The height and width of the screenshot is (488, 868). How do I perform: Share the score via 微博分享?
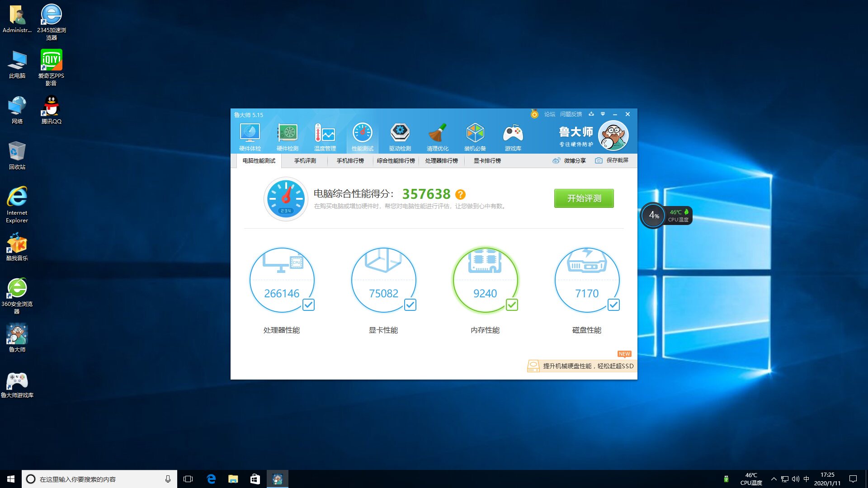point(569,161)
